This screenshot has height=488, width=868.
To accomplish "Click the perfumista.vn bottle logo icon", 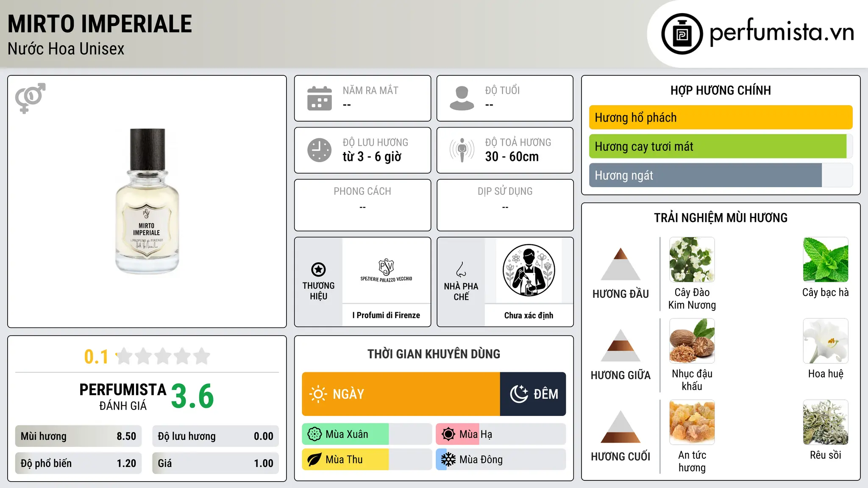I will pos(682,34).
